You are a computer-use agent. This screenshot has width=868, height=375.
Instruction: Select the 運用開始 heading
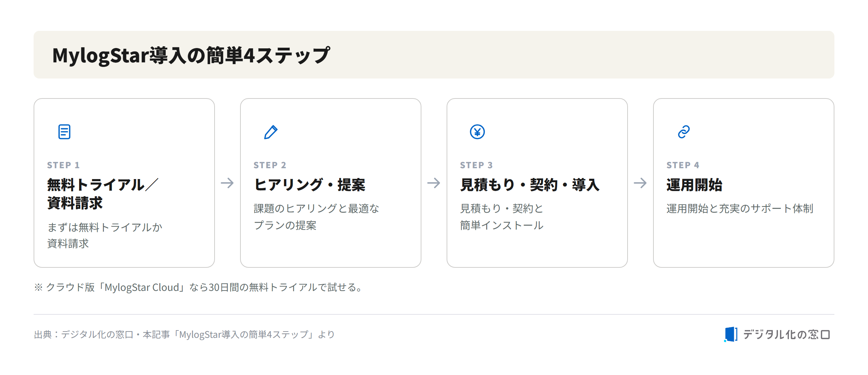click(694, 185)
